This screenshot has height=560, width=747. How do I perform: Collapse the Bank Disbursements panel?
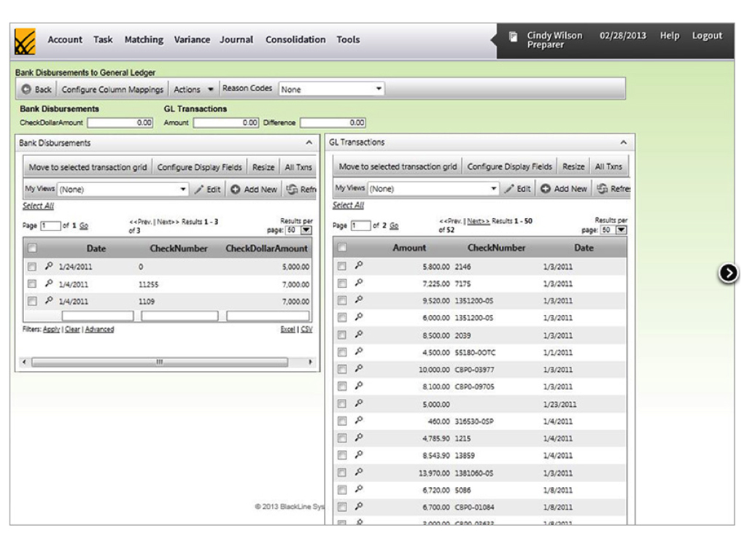click(x=309, y=143)
